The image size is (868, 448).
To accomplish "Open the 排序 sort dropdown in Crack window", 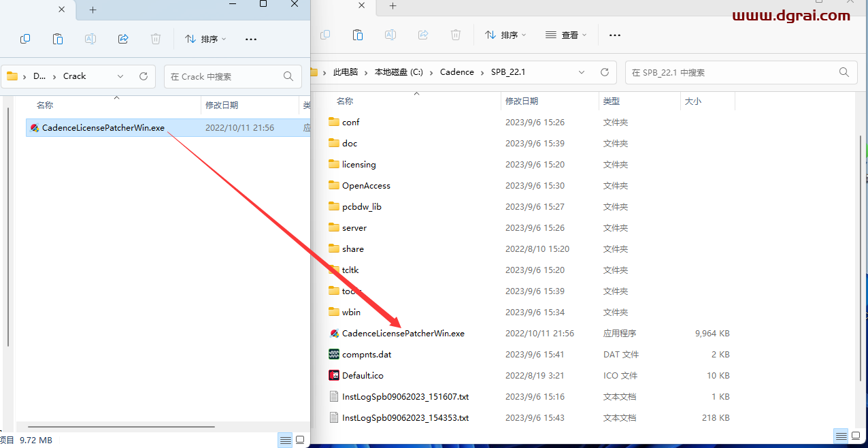I will [206, 39].
